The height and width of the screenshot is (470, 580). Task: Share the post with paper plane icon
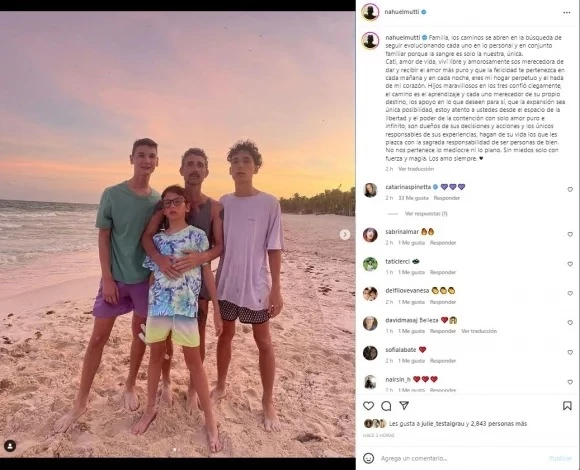coord(404,406)
